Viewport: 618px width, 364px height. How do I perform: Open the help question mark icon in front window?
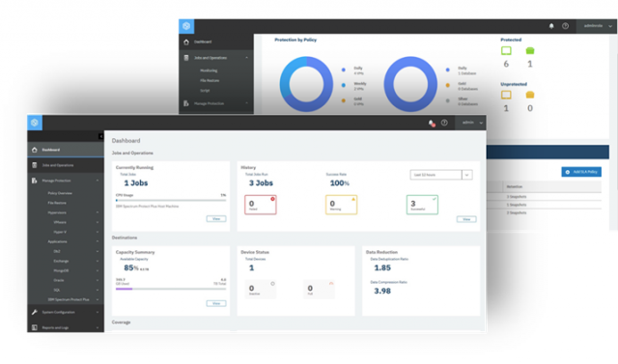[444, 123]
